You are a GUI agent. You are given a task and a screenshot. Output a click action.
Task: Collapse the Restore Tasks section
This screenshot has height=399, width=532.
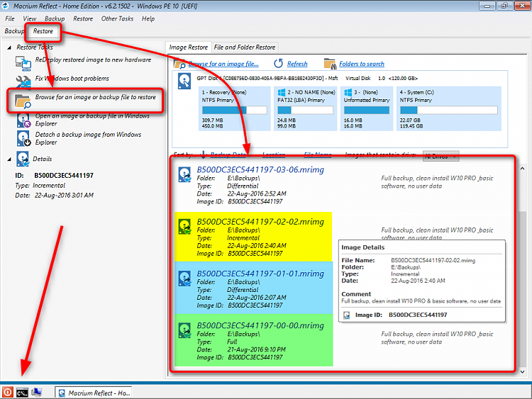(x=9, y=47)
